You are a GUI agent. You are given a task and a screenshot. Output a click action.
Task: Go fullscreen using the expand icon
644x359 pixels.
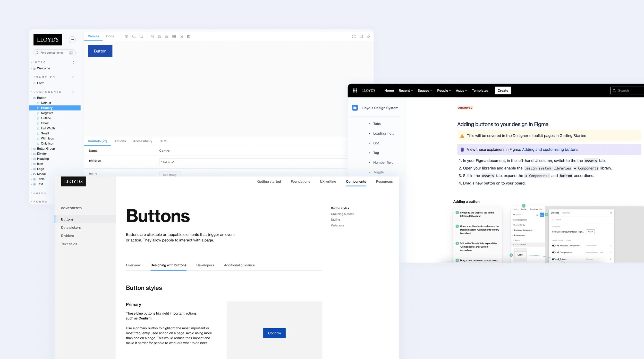click(354, 36)
